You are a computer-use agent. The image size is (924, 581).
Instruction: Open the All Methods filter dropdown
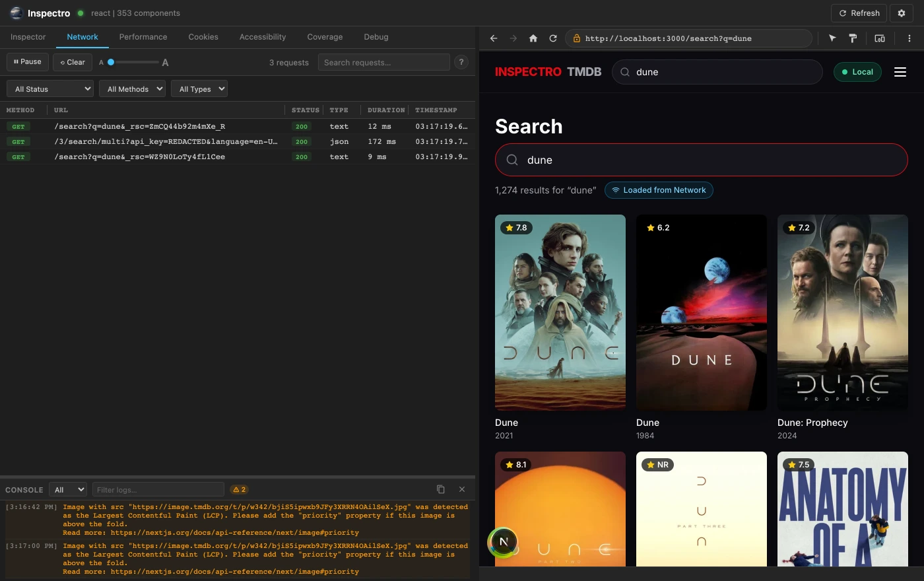click(x=132, y=88)
